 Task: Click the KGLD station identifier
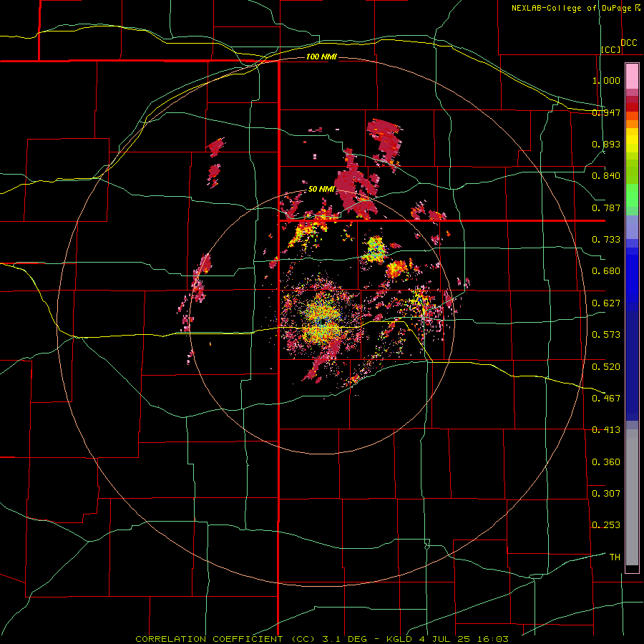tap(399, 639)
